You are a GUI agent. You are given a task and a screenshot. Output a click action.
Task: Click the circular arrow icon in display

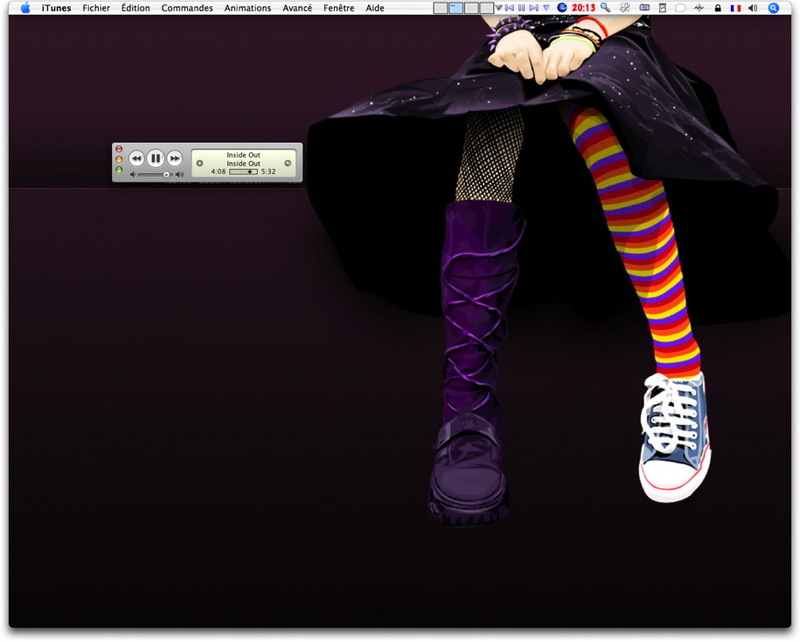pos(288,163)
